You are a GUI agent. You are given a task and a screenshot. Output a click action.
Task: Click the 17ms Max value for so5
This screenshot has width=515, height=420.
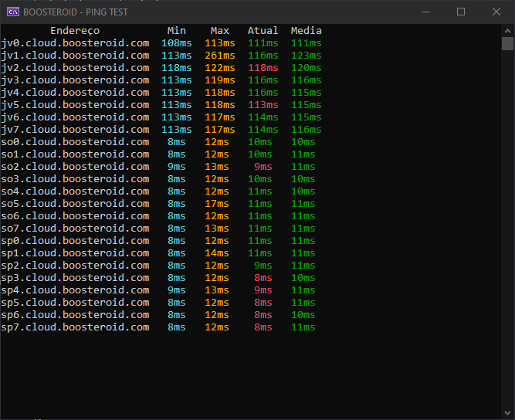point(217,204)
